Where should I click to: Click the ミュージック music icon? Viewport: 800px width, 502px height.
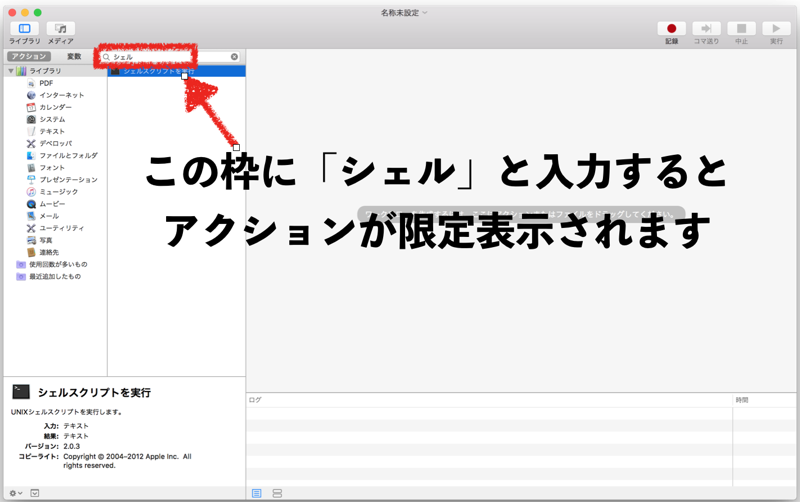pos(31,192)
